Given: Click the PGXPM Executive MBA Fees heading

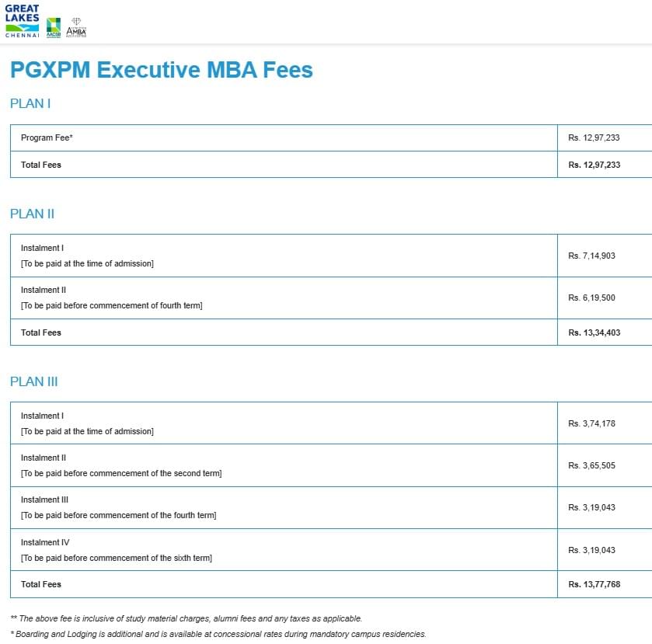Looking at the screenshot, I should 161,70.
